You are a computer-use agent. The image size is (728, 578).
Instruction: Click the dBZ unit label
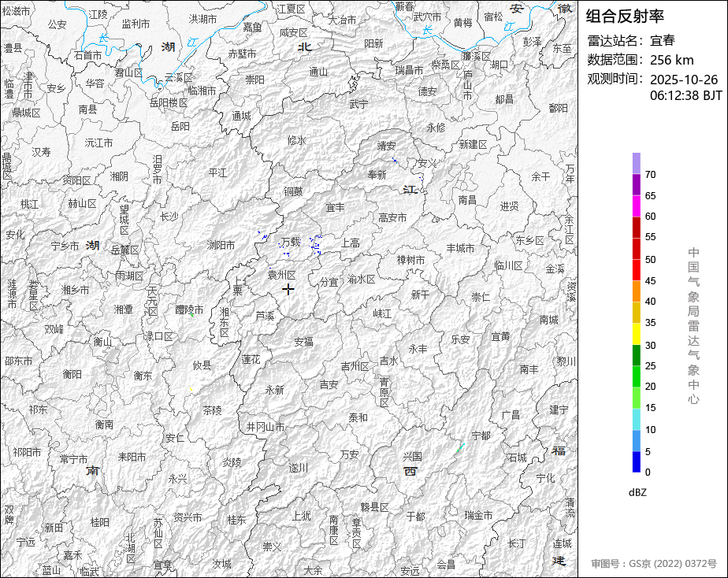pyautogui.click(x=637, y=493)
